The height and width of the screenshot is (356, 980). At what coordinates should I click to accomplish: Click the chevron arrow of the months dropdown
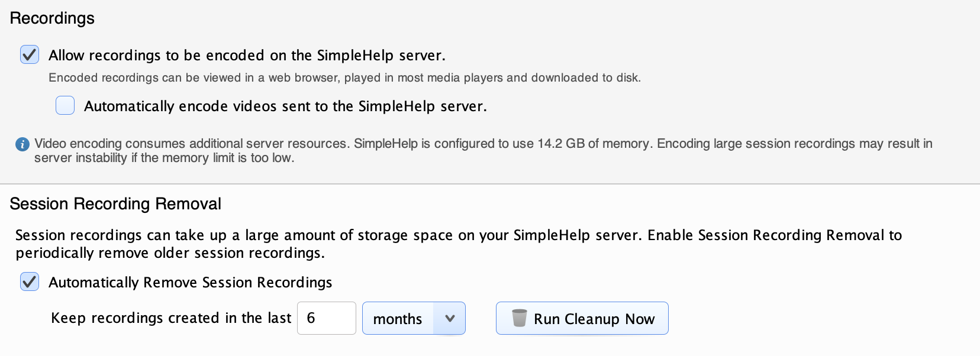click(450, 318)
